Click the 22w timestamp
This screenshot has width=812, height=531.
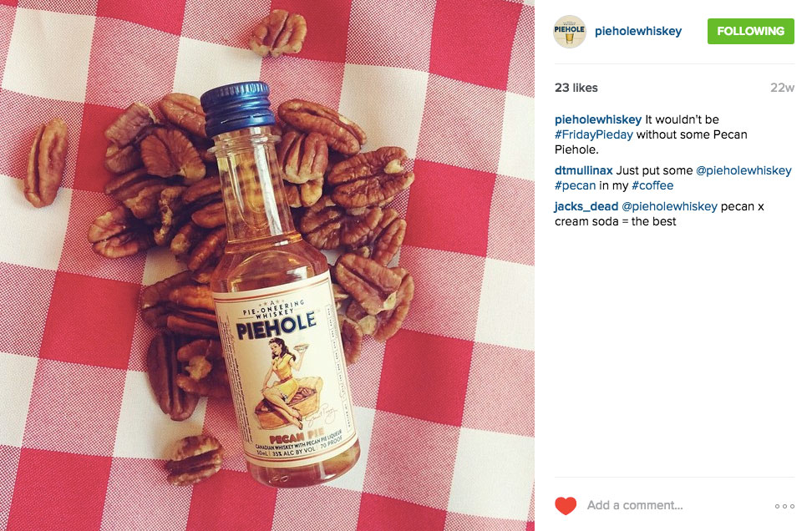[x=782, y=88]
